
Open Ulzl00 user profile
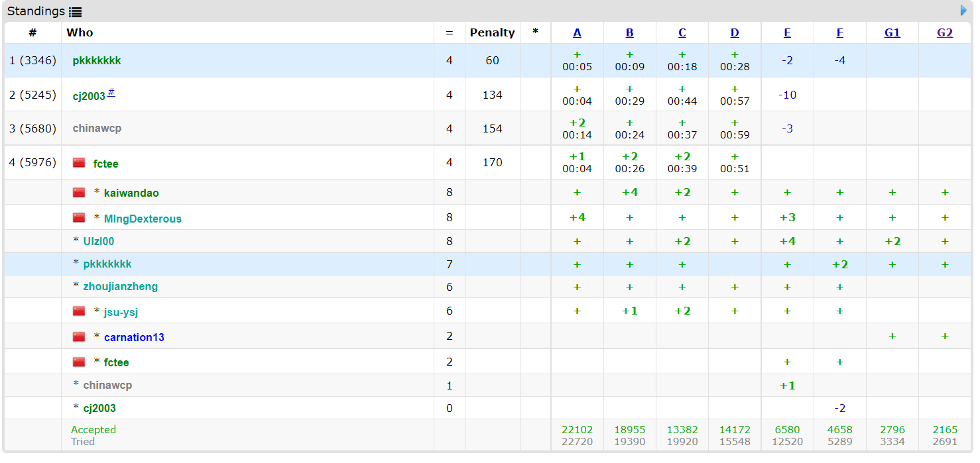99,241
